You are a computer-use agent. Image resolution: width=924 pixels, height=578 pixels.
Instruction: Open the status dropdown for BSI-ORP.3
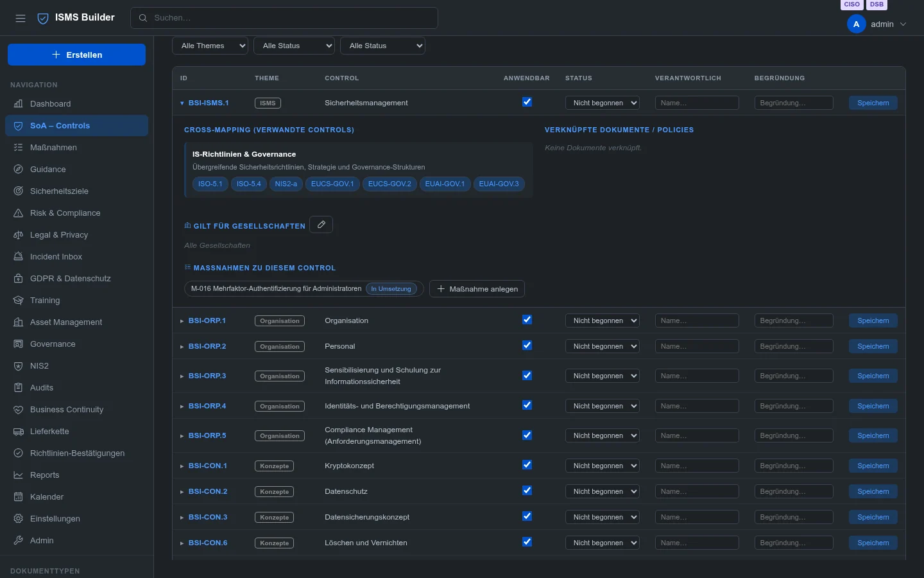click(x=603, y=376)
